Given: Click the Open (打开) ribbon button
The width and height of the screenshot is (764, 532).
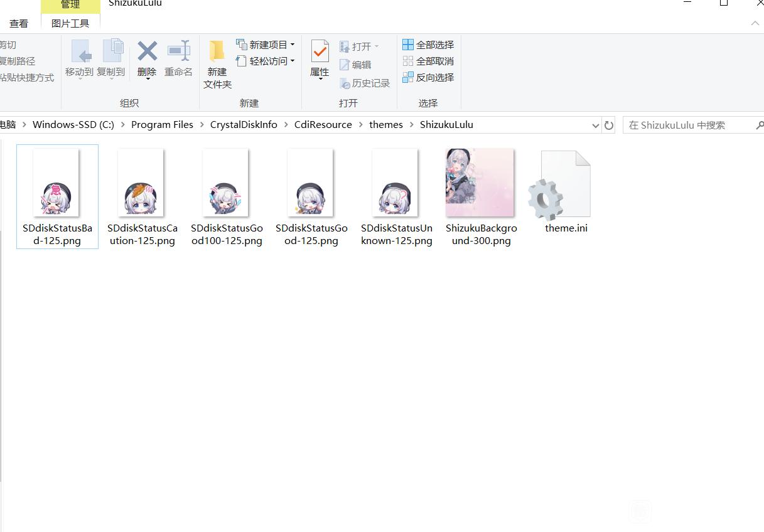Looking at the screenshot, I should tap(355, 46).
